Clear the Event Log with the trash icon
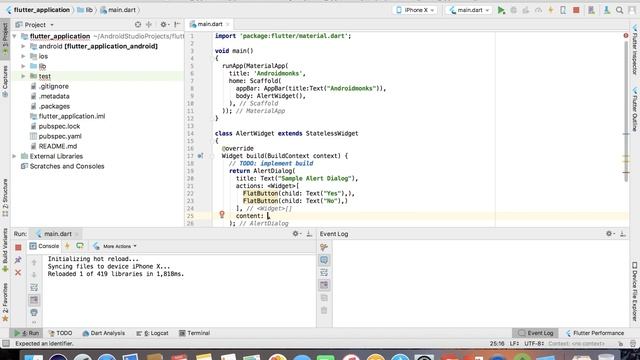640x360 pixels. (x=324, y=311)
